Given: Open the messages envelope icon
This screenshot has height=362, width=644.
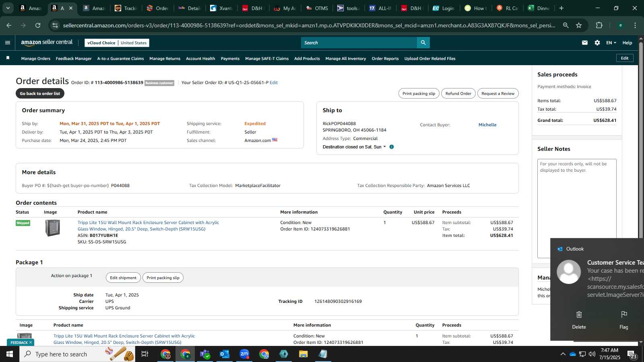Looking at the screenshot, I should 585,43.
